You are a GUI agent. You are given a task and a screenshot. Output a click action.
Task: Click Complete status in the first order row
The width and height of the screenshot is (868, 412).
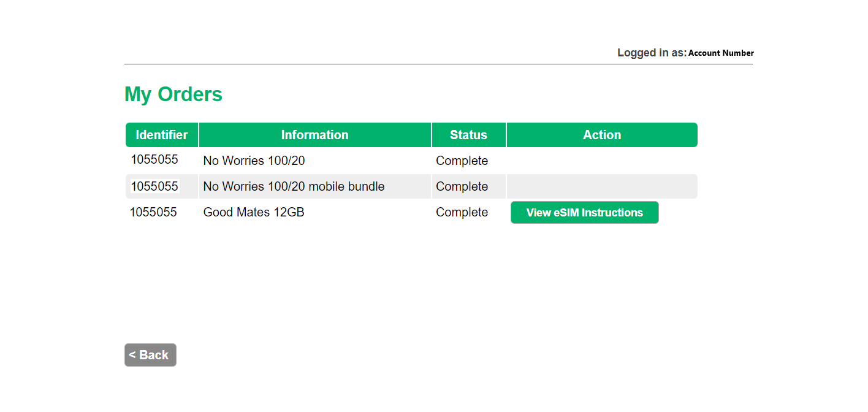tap(462, 161)
